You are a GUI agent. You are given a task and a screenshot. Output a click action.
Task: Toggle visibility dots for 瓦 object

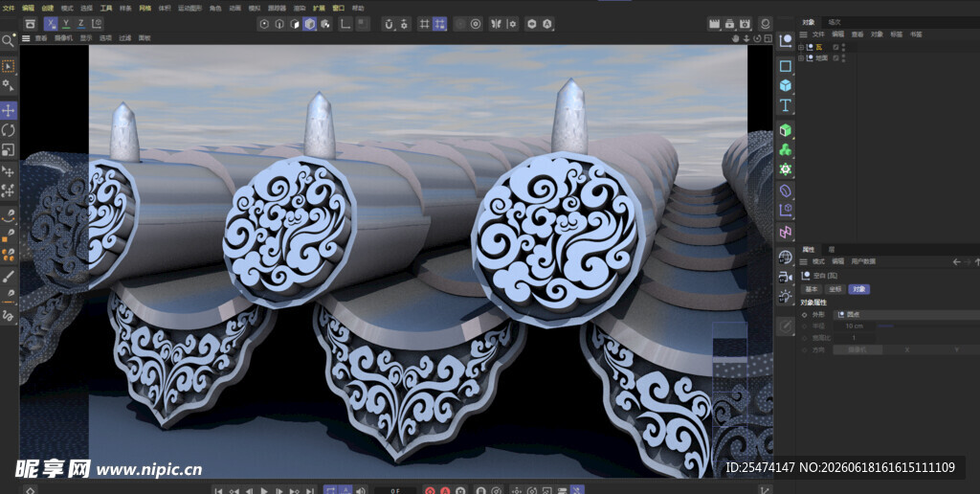click(843, 47)
